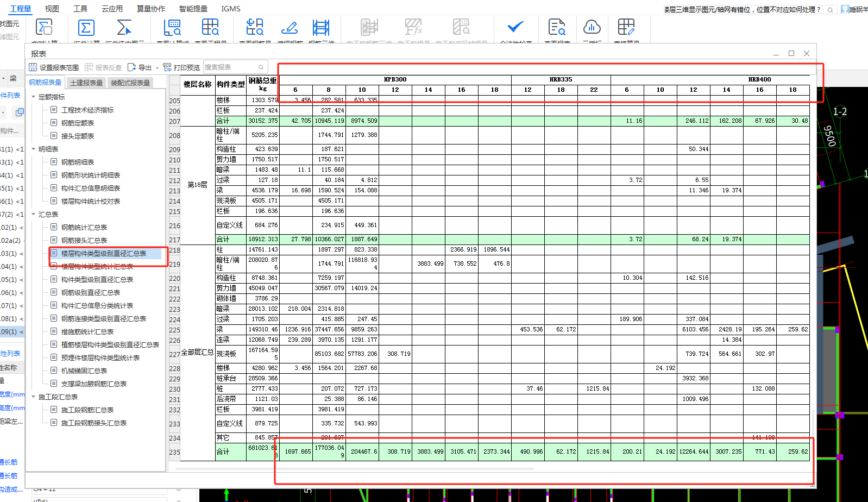The image size is (868, 502).
Task: Open the 查看计算式 icon in ribbon
Action: click(x=172, y=28)
